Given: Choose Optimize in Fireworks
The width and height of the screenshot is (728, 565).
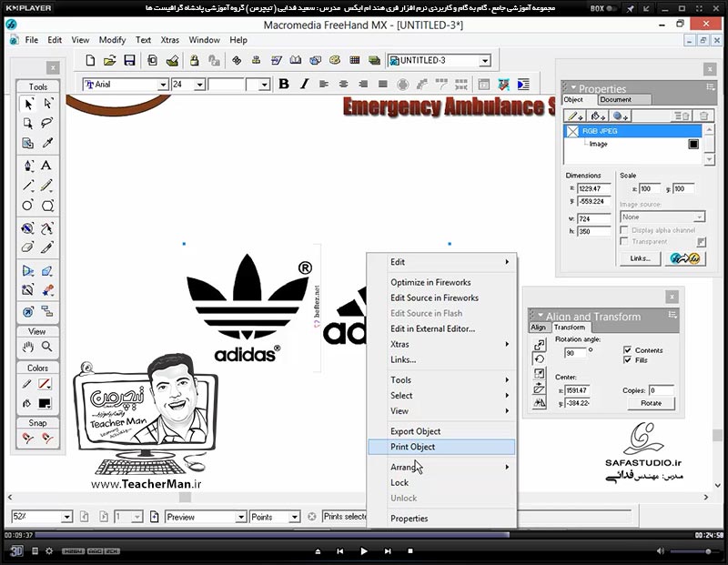Looking at the screenshot, I should [441, 282].
